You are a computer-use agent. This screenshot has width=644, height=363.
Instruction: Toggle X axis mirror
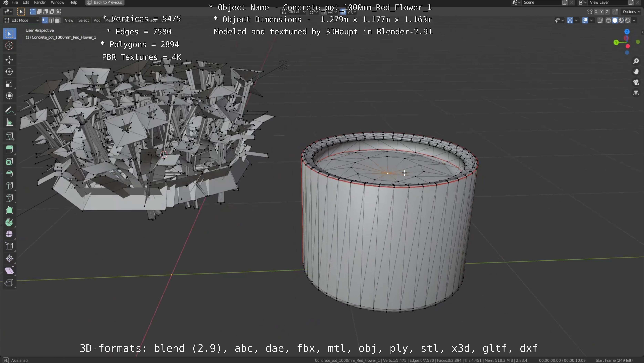[x=596, y=12]
